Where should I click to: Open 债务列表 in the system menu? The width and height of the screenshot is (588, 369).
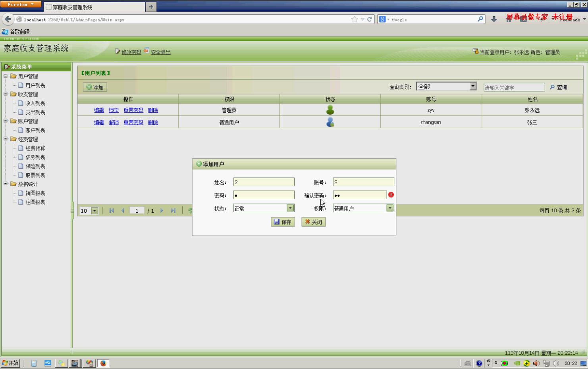point(35,157)
